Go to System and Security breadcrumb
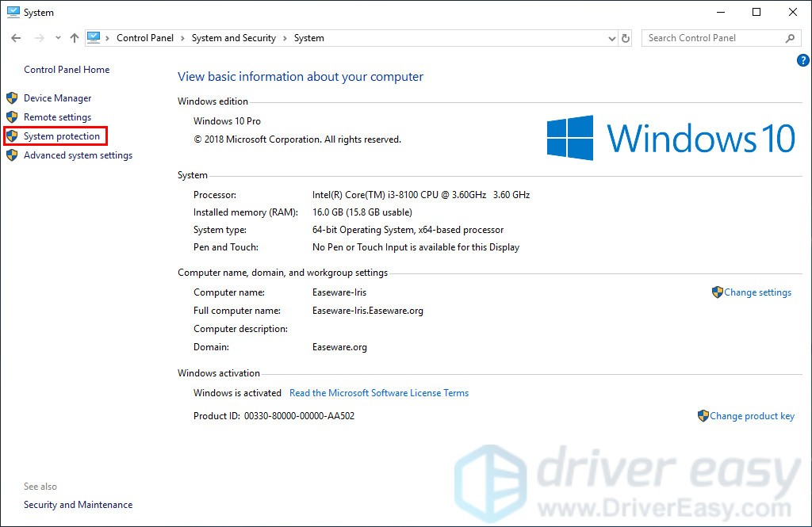This screenshot has width=812, height=527. (x=233, y=38)
